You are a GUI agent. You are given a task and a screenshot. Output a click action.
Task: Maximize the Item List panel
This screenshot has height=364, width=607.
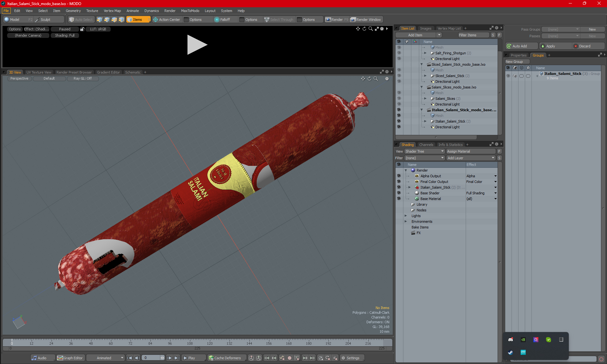pyautogui.click(x=492, y=28)
